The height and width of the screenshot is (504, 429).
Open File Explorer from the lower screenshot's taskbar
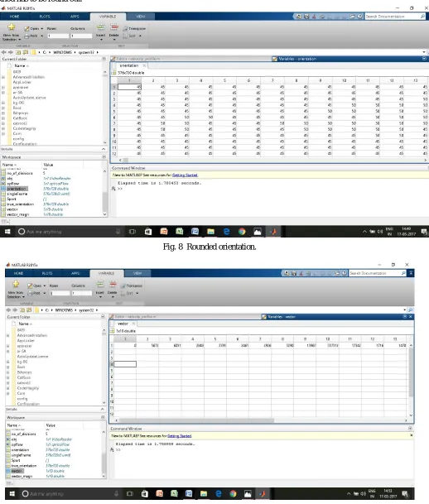(x=203, y=494)
